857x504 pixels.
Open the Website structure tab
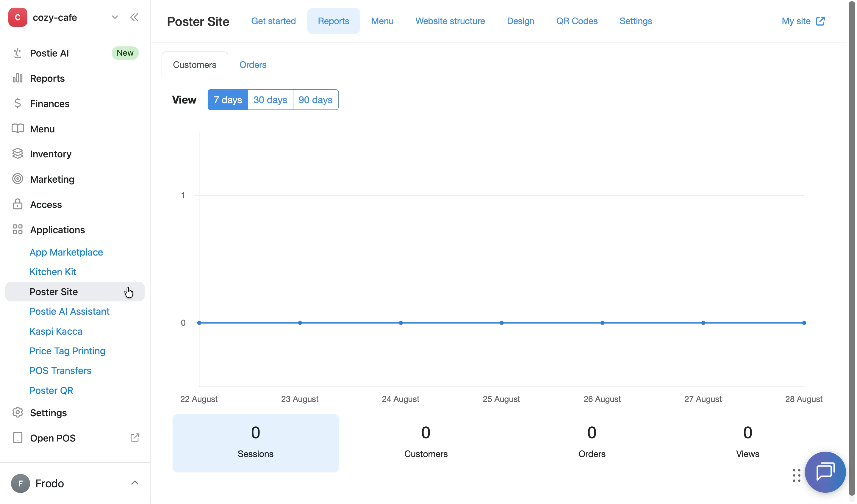click(450, 21)
